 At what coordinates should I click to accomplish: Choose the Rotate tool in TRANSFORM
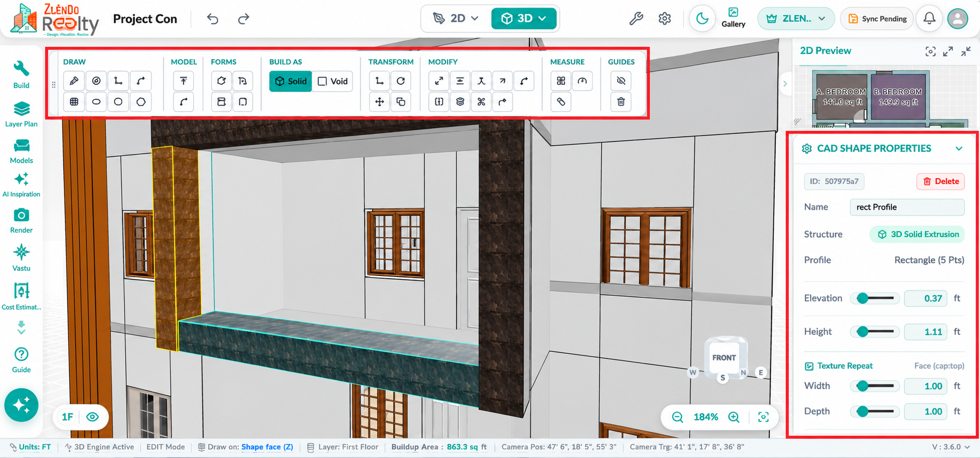point(401,81)
